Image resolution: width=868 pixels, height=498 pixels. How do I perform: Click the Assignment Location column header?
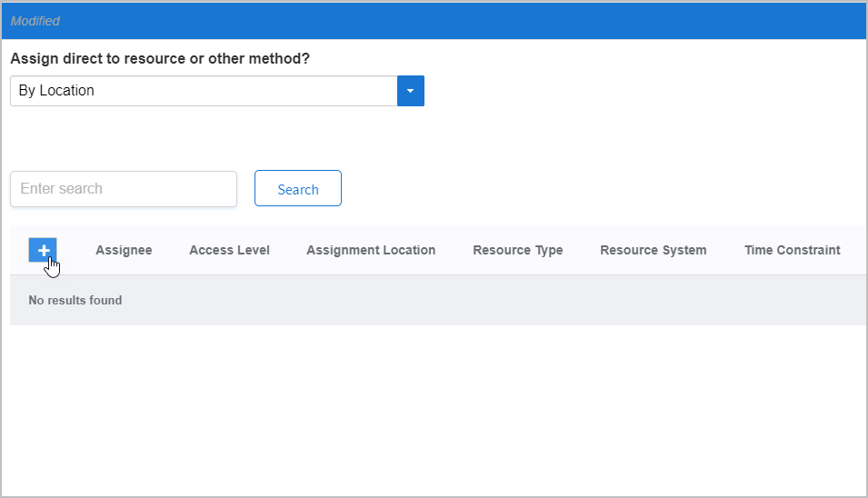click(x=371, y=250)
